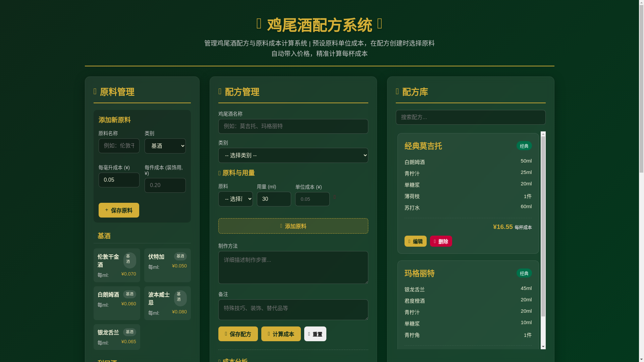The image size is (644, 362).
Task: Click the ¥16.55 per-glass cost
Action: click(503, 227)
